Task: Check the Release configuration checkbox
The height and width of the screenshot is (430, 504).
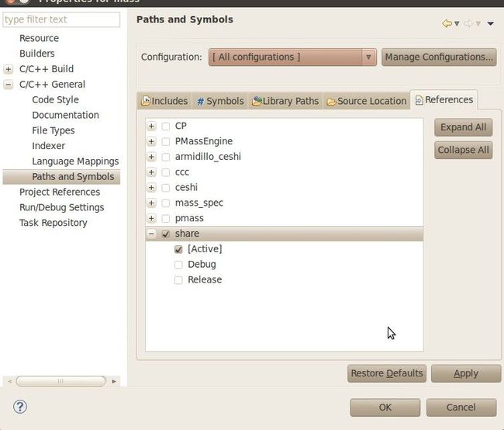Action: click(x=178, y=280)
